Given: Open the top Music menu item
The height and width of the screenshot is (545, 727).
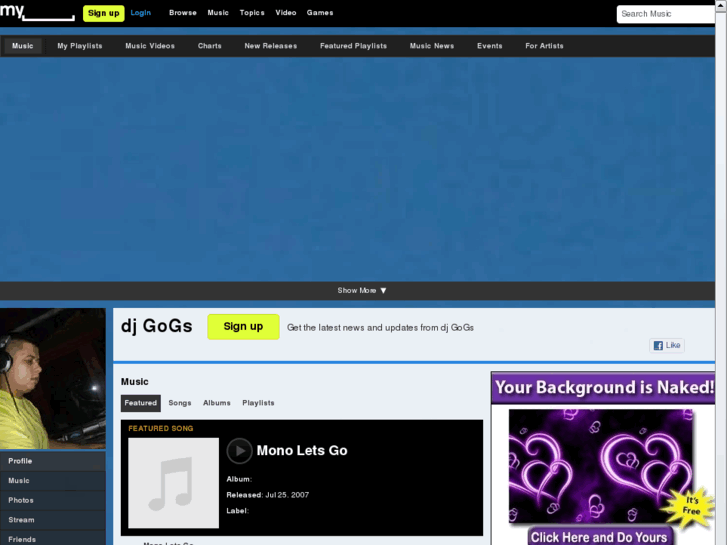Looking at the screenshot, I should [x=218, y=13].
